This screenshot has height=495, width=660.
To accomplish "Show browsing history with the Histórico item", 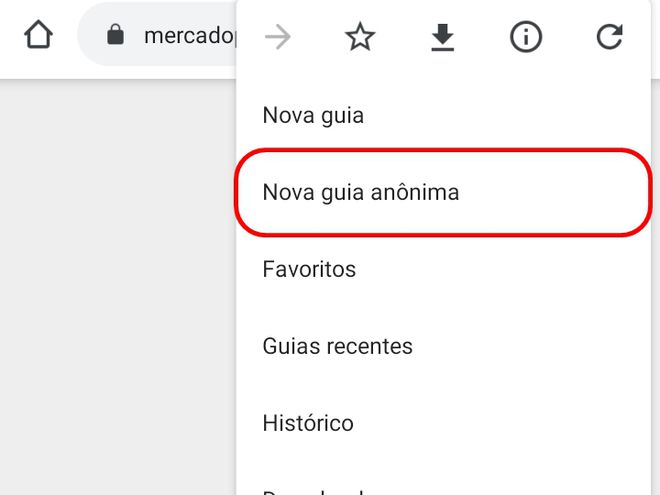I will pyautogui.click(x=443, y=423).
